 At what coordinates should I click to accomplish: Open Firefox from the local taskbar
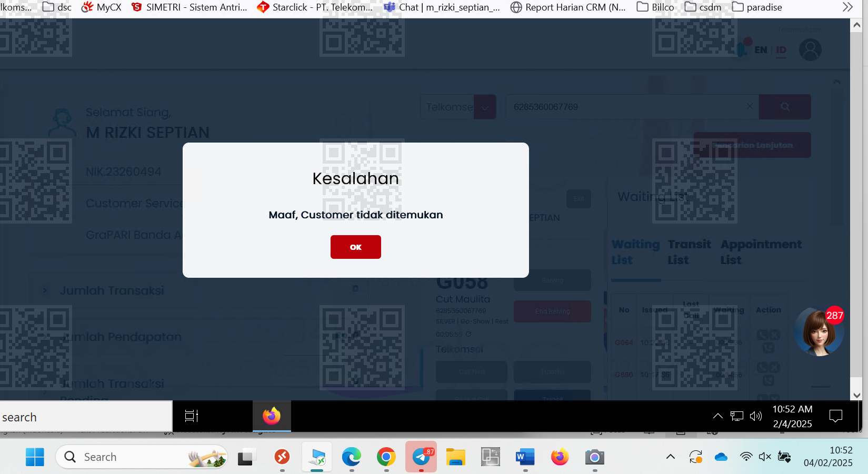tap(560, 457)
